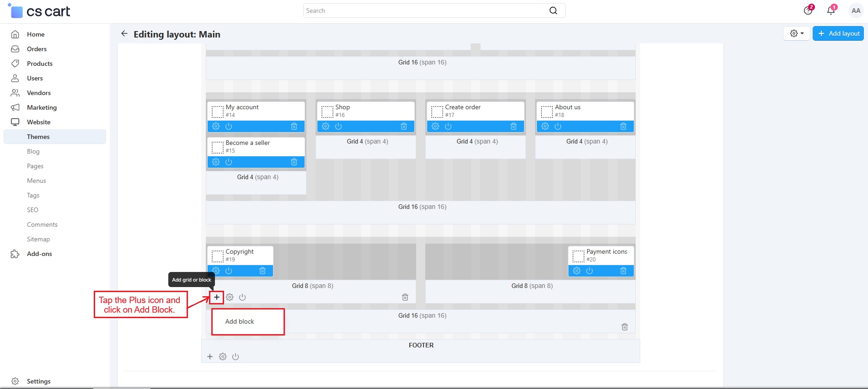The width and height of the screenshot is (868, 389).
Task: Go back using the arrow icon
Action: pyautogui.click(x=124, y=34)
